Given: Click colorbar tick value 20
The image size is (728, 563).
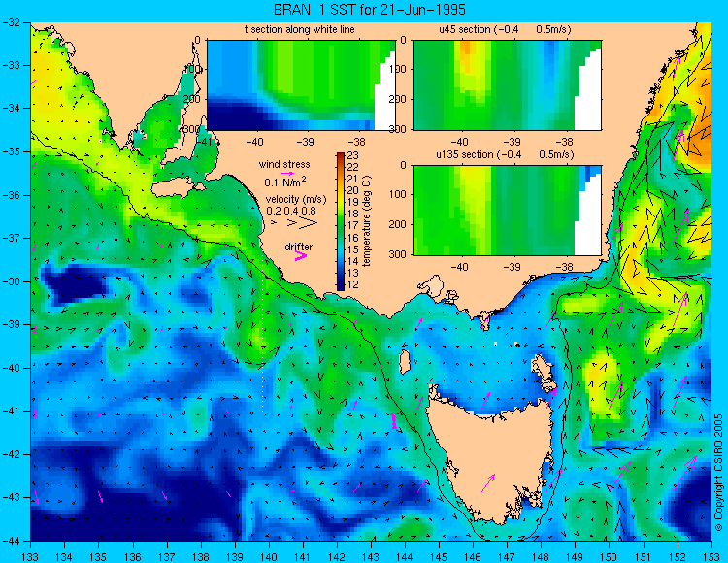Looking at the screenshot, I should pyautogui.click(x=353, y=191).
